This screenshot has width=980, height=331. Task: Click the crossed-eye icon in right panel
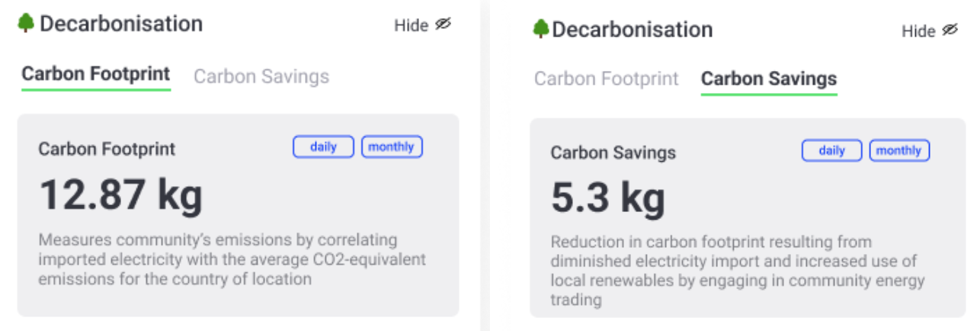click(950, 30)
